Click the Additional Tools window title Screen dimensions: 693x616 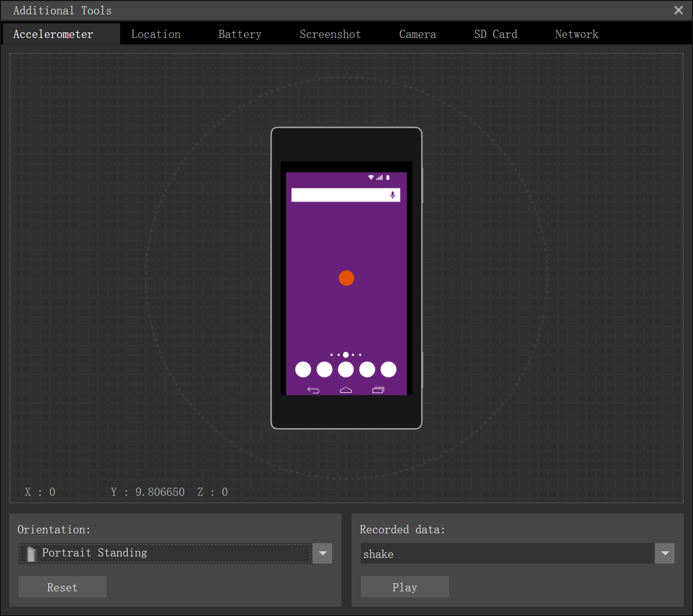62,10
